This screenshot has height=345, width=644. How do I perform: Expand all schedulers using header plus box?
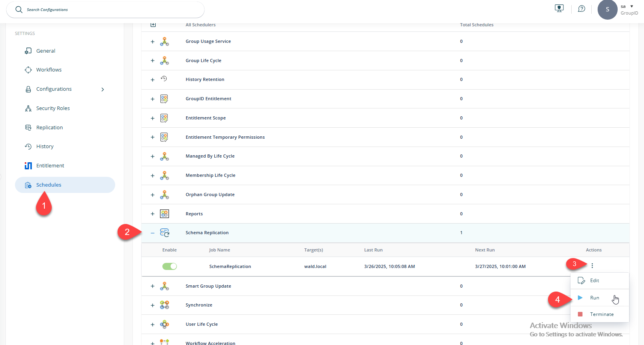[153, 25]
